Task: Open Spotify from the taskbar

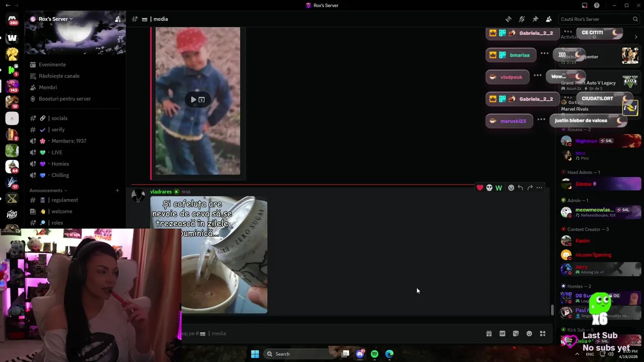Action: (x=374, y=354)
